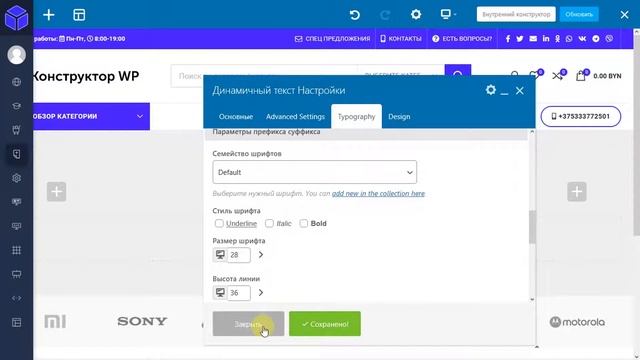Image resolution: width=640 pixels, height=360 pixels.
Task: Click the SONY brand logo
Action: pos(142,322)
